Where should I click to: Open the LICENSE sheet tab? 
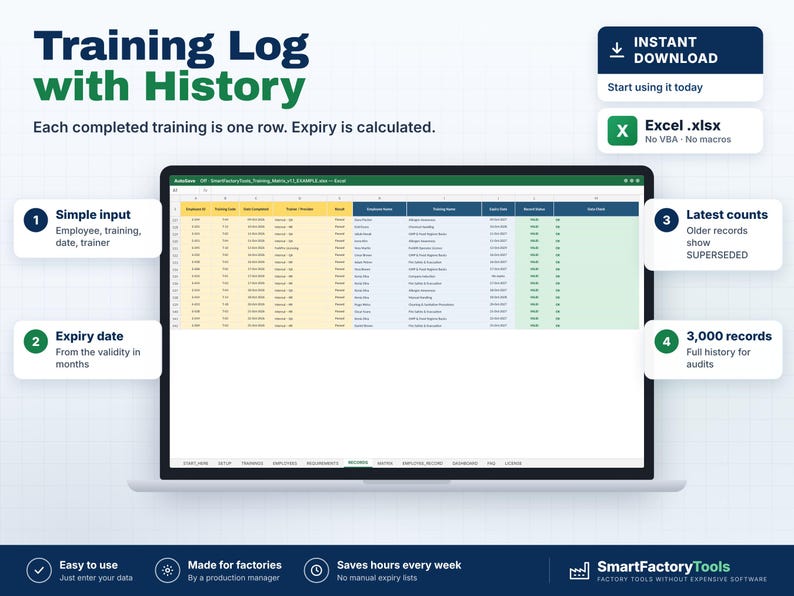(513, 463)
